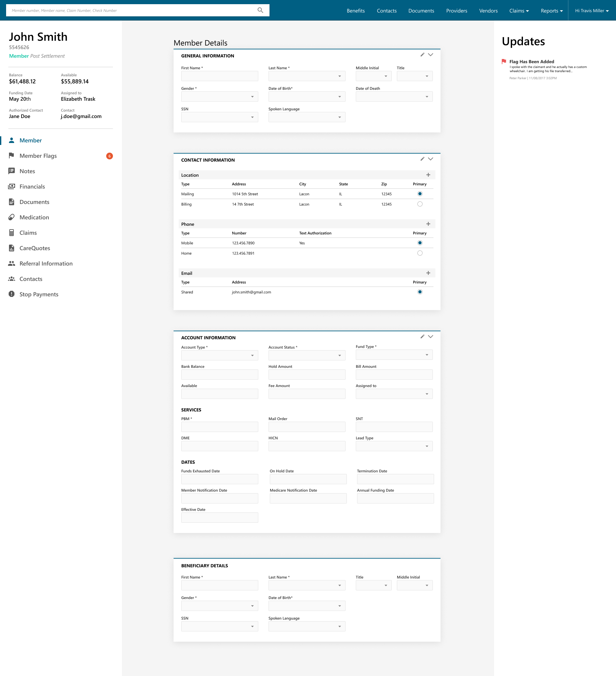The height and width of the screenshot is (676, 616).
Task: Click the red flag update icon
Action: coord(504,61)
